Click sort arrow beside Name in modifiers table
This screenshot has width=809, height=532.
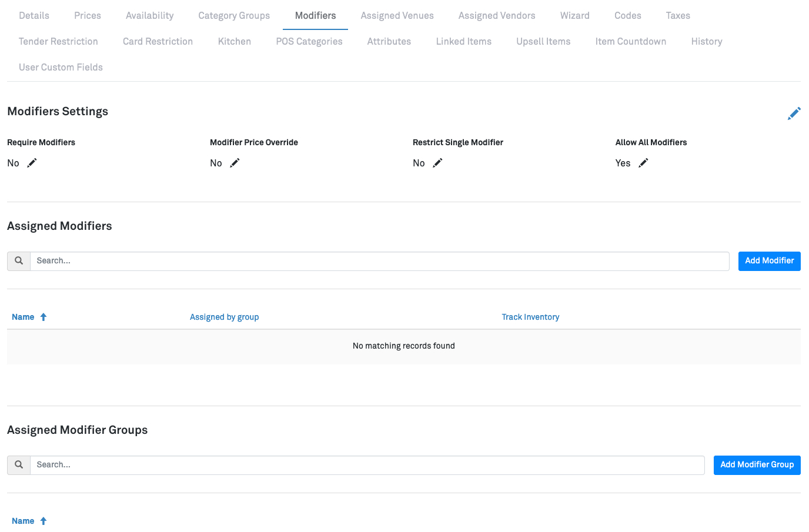[x=44, y=317]
